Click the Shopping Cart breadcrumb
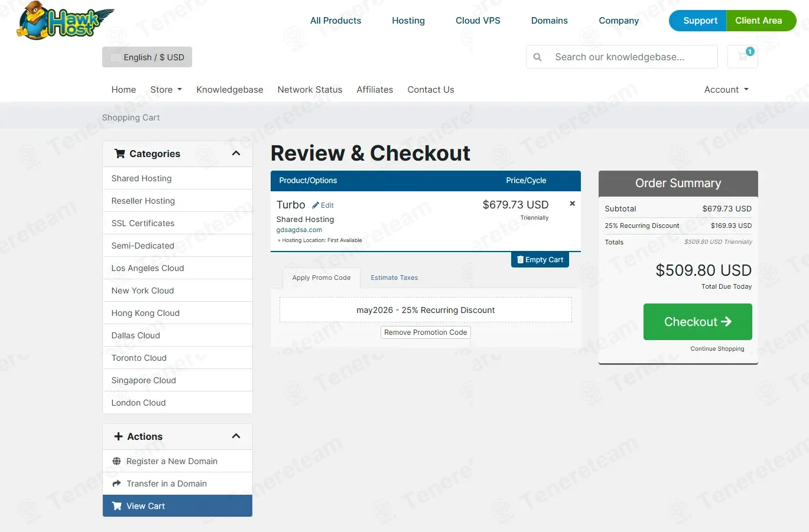The width and height of the screenshot is (809, 532). (131, 118)
